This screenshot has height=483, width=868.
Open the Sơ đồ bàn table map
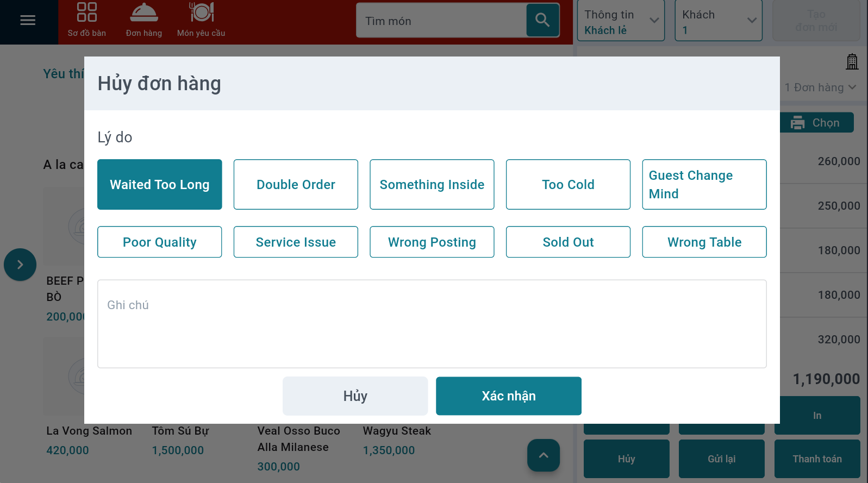[87, 21]
